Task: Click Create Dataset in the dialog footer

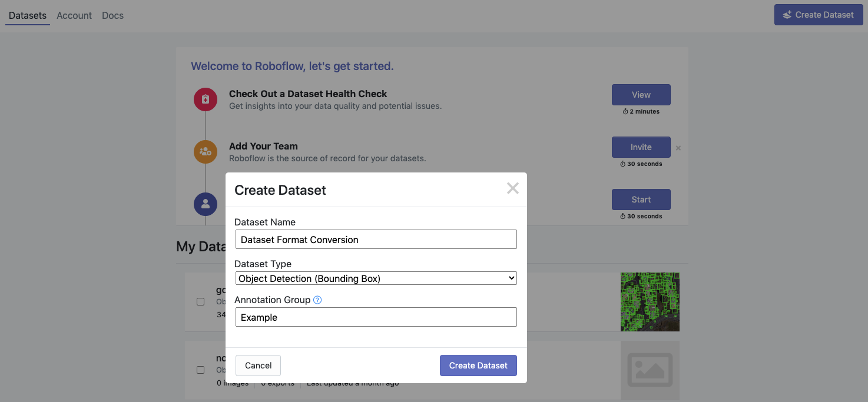Action: (x=478, y=366)
